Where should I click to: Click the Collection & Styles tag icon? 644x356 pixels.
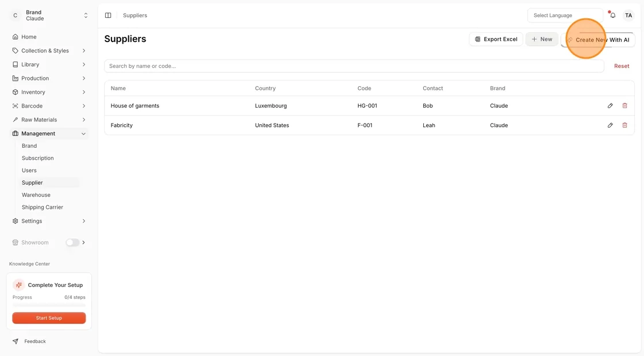pos(15,51)
